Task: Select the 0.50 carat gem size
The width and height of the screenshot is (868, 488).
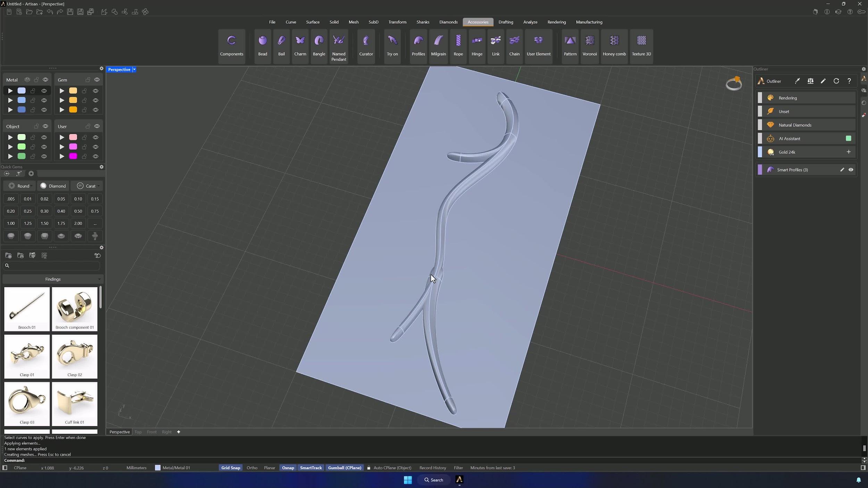Action: [x=78, y=211]
